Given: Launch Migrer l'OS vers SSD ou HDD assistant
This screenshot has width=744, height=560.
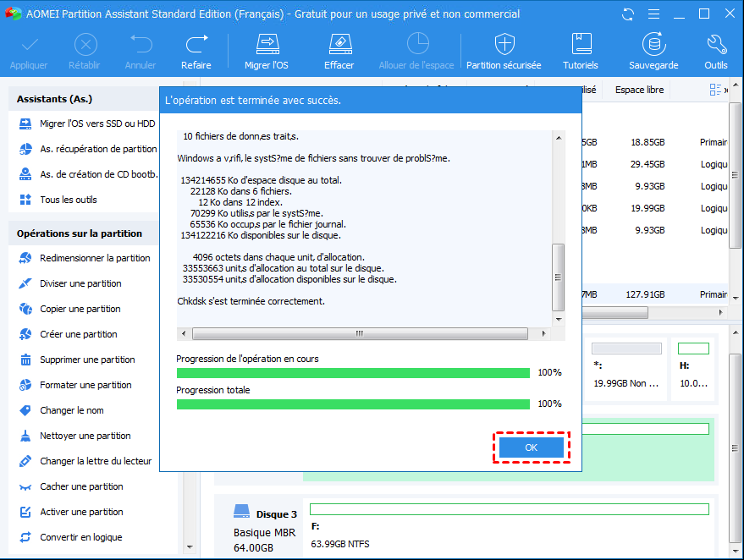Looking at the screenshot, I should (87, 124).
